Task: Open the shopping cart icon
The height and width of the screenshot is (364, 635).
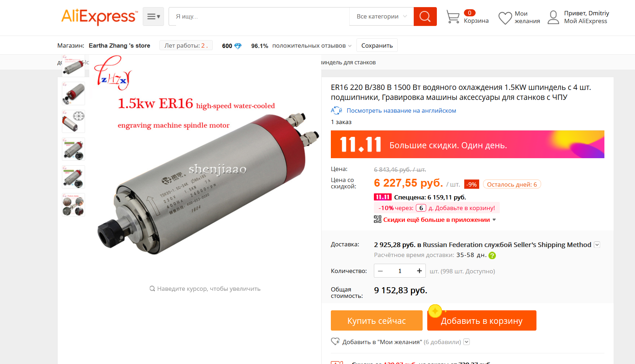Action: (x=453, y=17)
